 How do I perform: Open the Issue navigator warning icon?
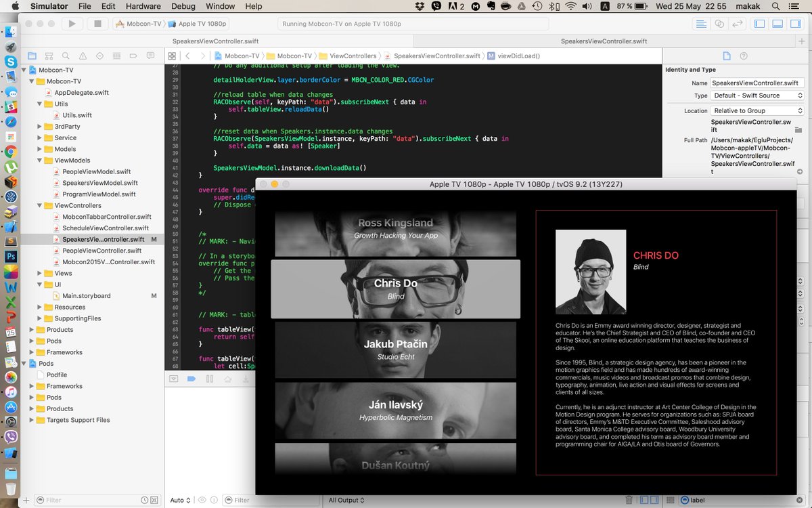(83, 56)
